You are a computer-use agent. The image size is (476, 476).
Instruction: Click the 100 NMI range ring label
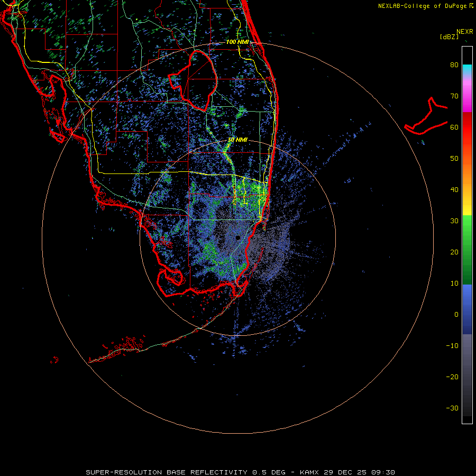[237, 42]
